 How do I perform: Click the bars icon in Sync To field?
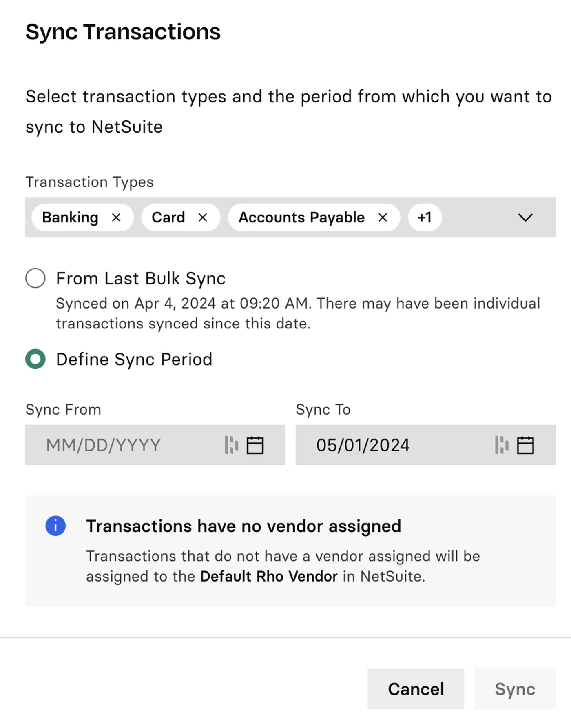[x=502, y=445]
